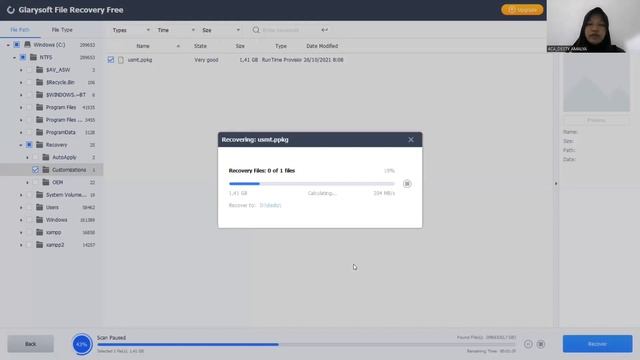
Task: Click the Windows (C:) drive icon
Action: pyautogui.click(x=27, y=44)
